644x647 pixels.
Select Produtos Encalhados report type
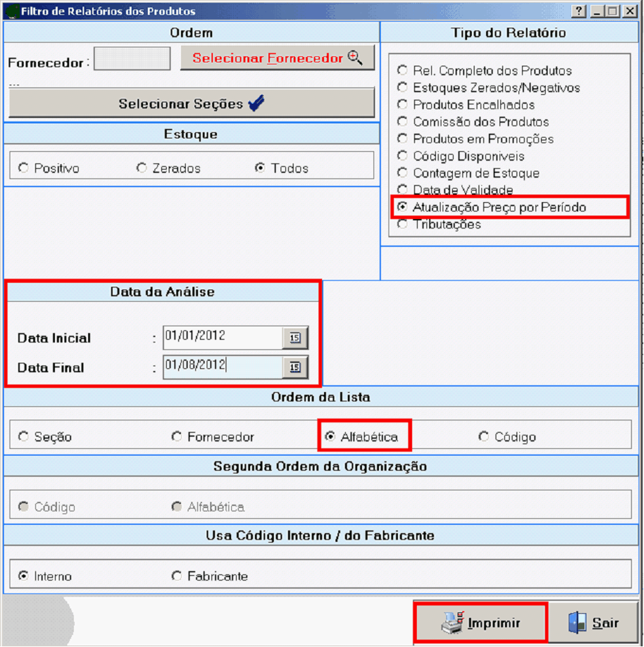403,104
